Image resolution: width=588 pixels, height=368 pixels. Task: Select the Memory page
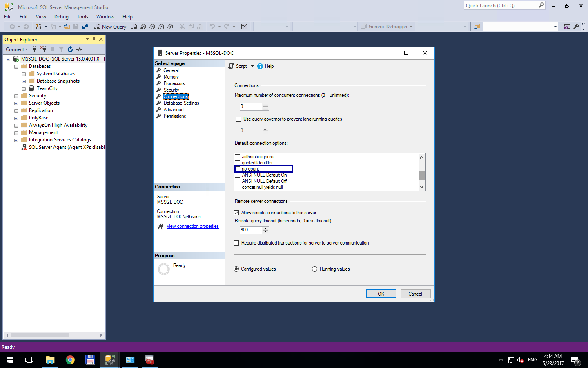click(x=171, y=77)
